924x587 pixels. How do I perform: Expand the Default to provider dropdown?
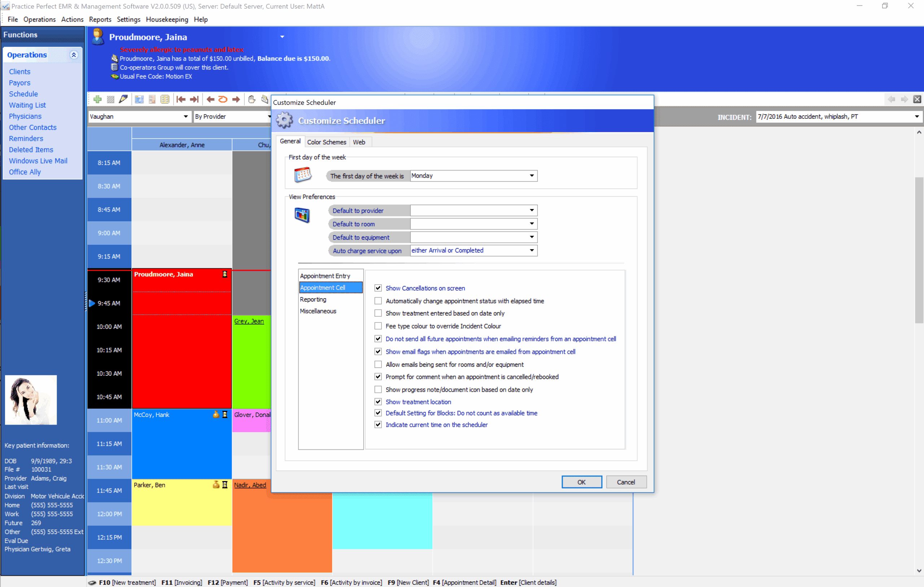[x=531, y=210]
